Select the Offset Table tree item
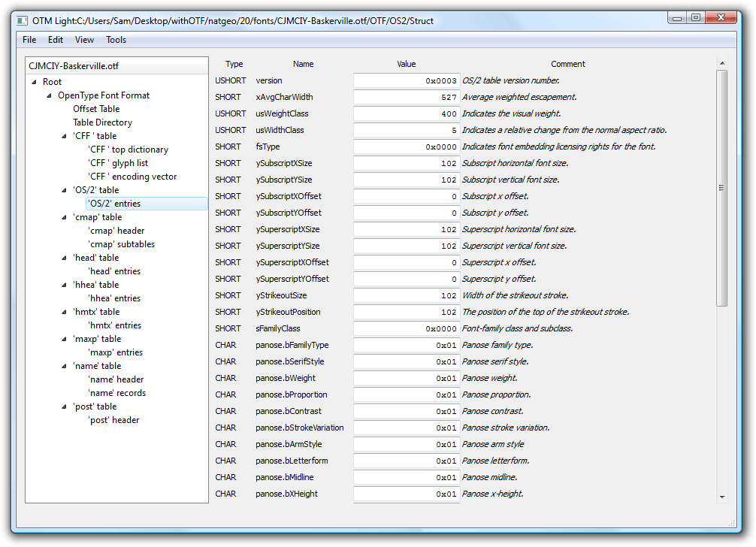 point(96,109)
